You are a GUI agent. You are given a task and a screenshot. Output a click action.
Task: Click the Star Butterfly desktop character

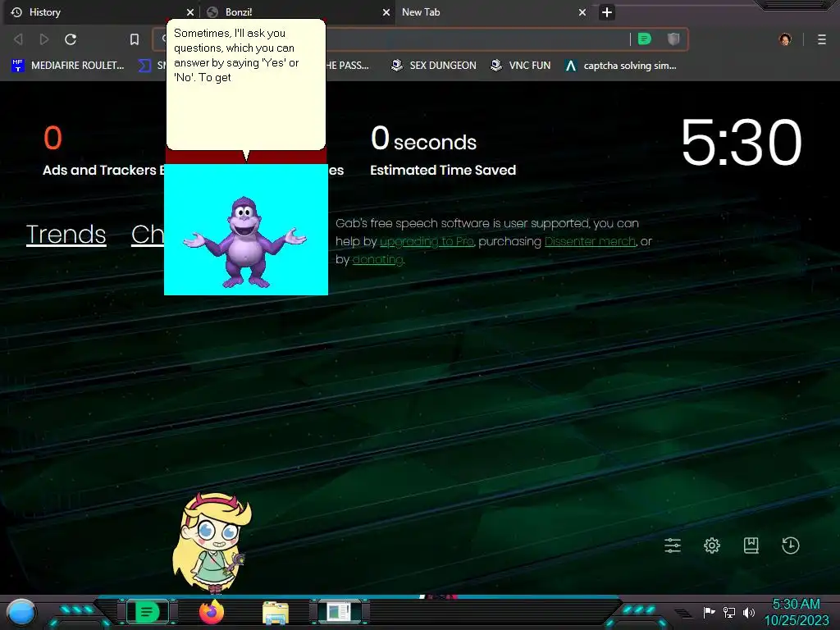(x=212, y=542)
